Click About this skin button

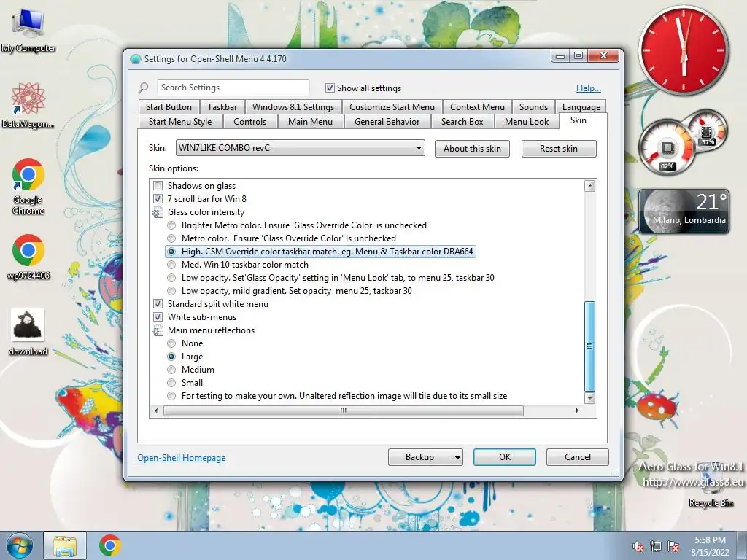(472, 149)
